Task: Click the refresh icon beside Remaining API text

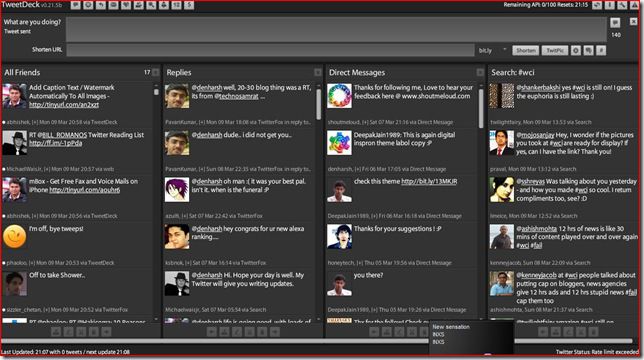Action: 597,5
